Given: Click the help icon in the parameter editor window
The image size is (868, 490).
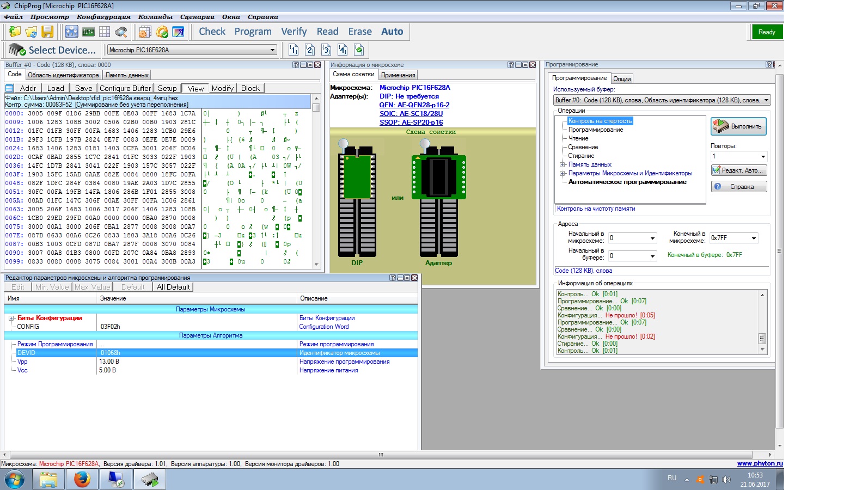Looking at the screenshot, I should (x=393, y=278).
